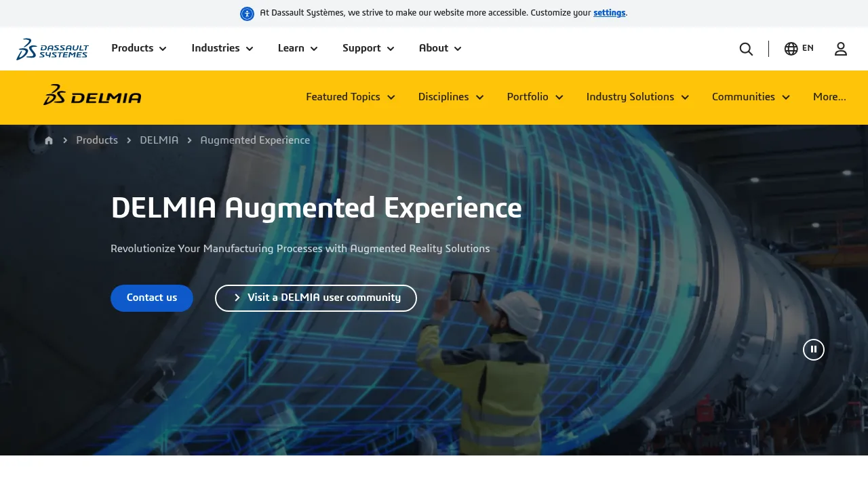
Task: Click the Revolutionize Your Manufacturing subtitle
Action: 300,249
